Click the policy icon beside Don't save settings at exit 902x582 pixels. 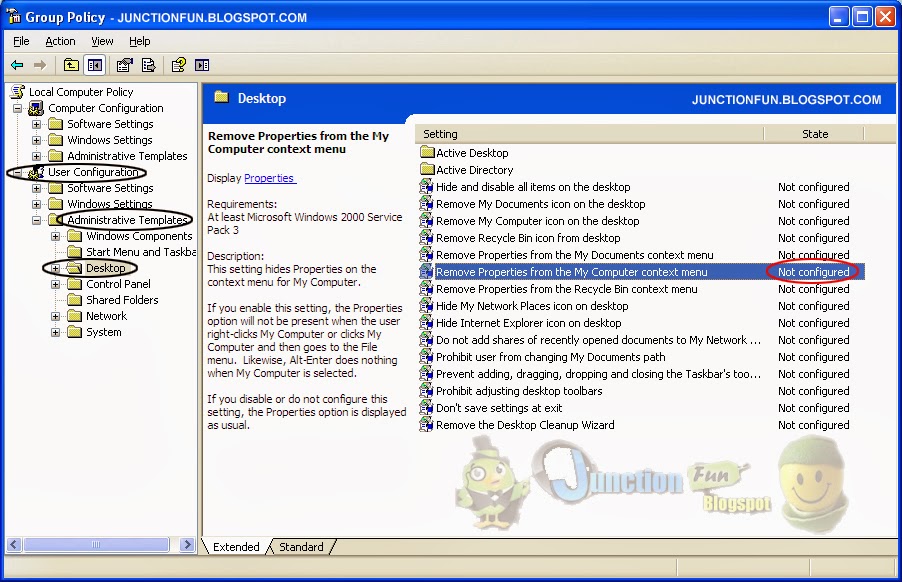426,408
